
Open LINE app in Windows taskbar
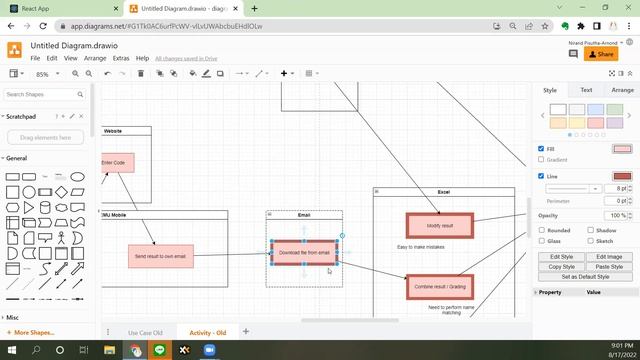click(160, 350)
